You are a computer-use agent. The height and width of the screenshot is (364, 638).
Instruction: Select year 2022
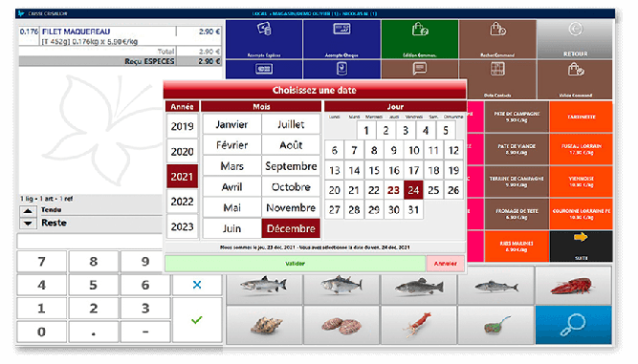tap(183, 202)
